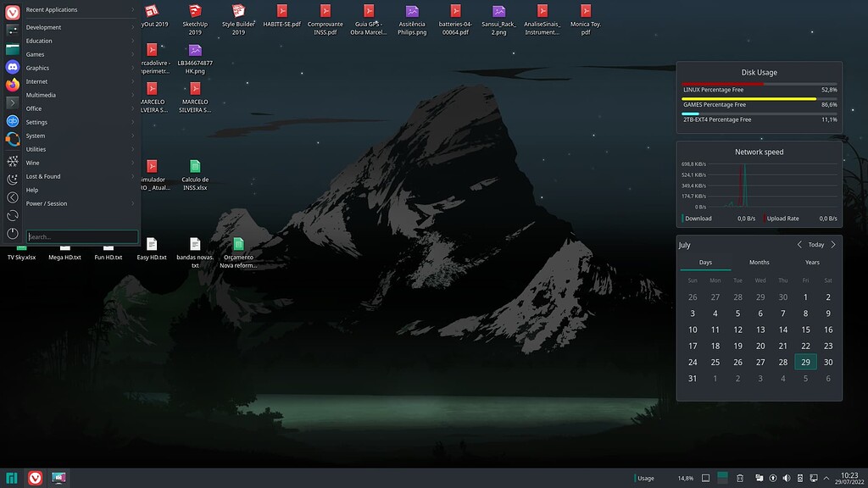Toggle mute on the tray speaker icon
The image size is (868, 488).
[x=787, y=478]
